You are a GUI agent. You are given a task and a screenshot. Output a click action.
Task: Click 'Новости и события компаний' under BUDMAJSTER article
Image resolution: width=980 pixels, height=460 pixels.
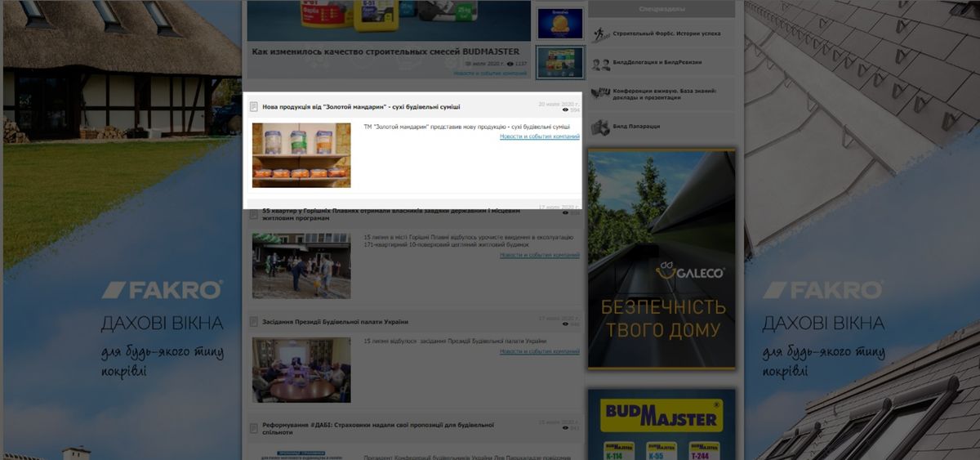[x=491, y=73]
